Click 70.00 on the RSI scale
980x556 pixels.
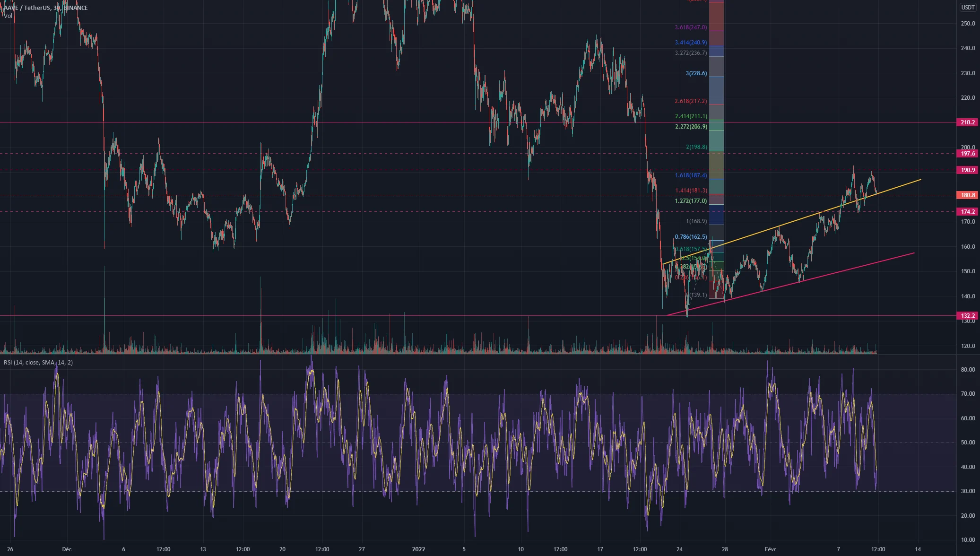point(968,394)
